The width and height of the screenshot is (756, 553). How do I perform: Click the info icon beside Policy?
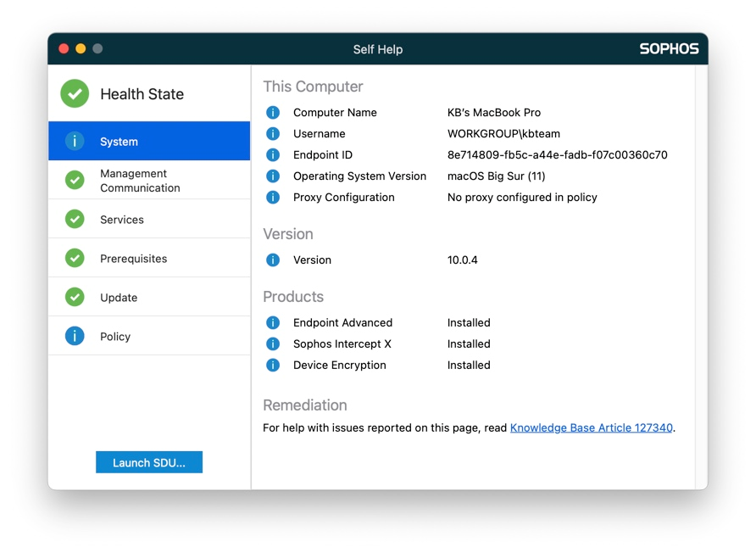coord(74,336)
